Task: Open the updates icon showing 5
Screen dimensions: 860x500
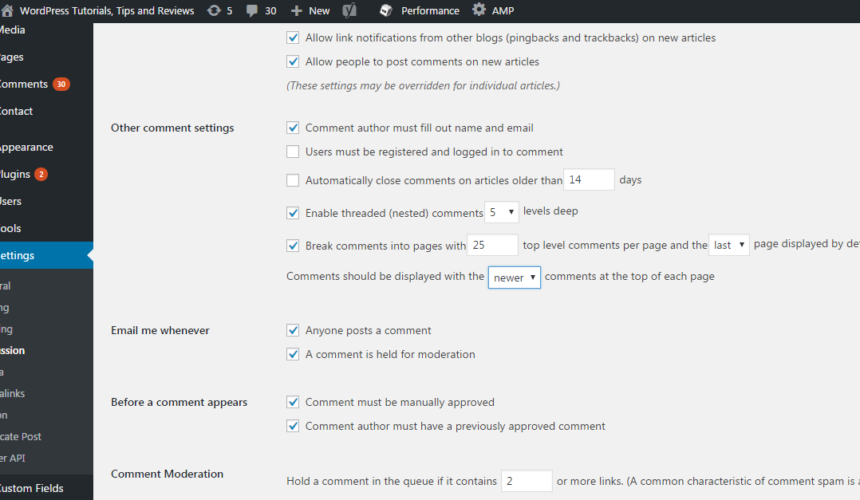Action: (x=214, y=10)
